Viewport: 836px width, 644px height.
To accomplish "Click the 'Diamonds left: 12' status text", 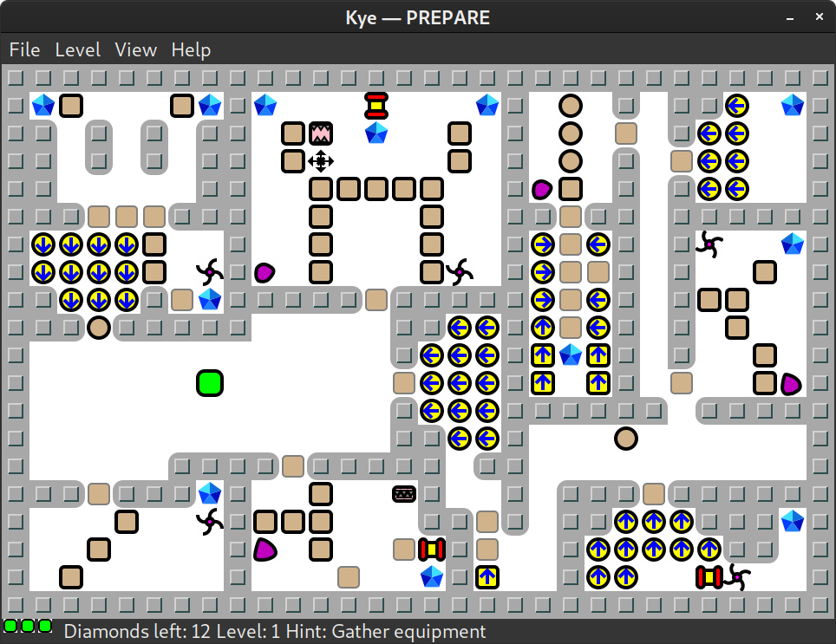I will click(138, 632).
